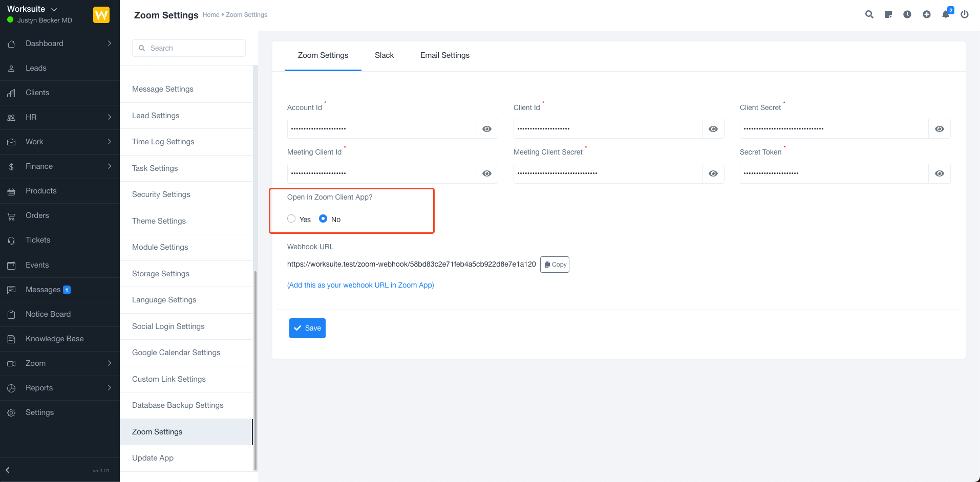Open Storage Settings in settings list

point(186,274)
